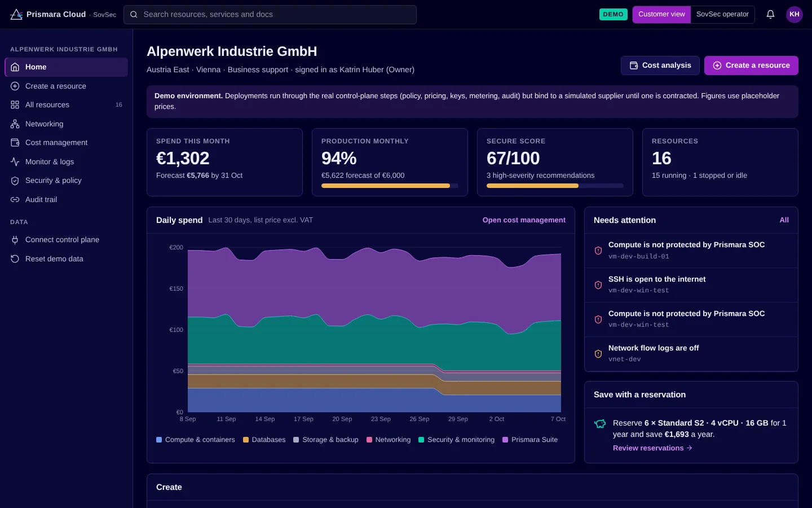This screenshot has width=812, height=508.
Task: Click the Prismara Cloud logo icon
Action: point(16,14)
